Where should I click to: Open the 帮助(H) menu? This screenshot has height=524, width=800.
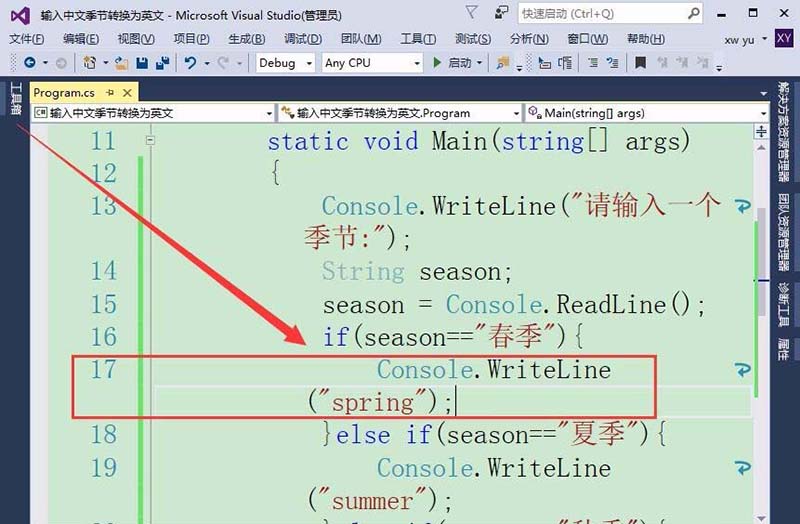645,39
